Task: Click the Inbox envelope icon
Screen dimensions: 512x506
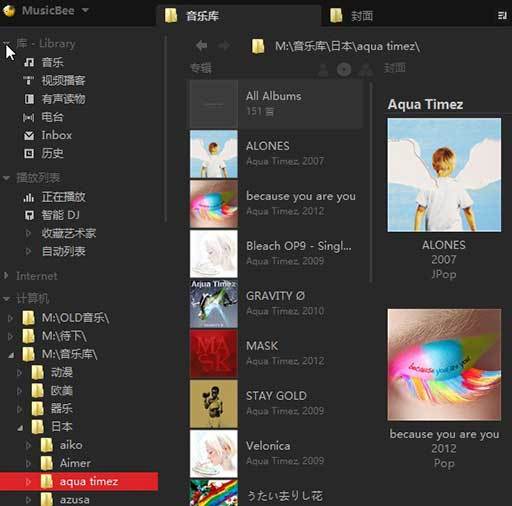Action: click(29, 135)
